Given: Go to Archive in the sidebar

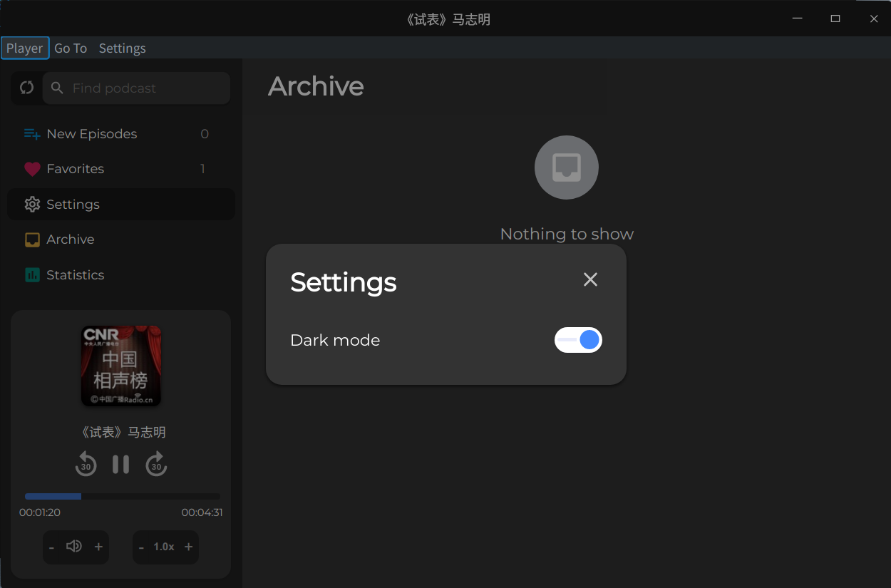Looking at the screenshot, I should pos(70,239).
